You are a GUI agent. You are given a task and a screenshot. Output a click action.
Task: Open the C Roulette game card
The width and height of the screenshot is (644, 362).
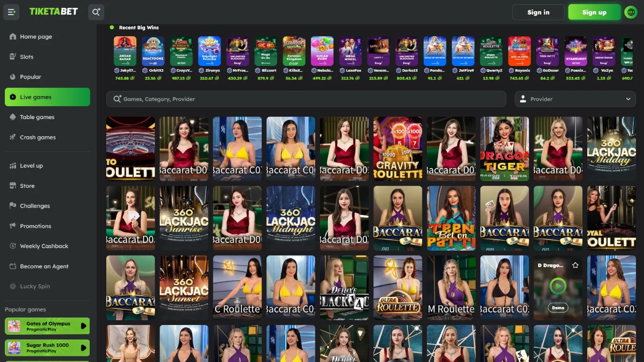[x=237, y=288]
